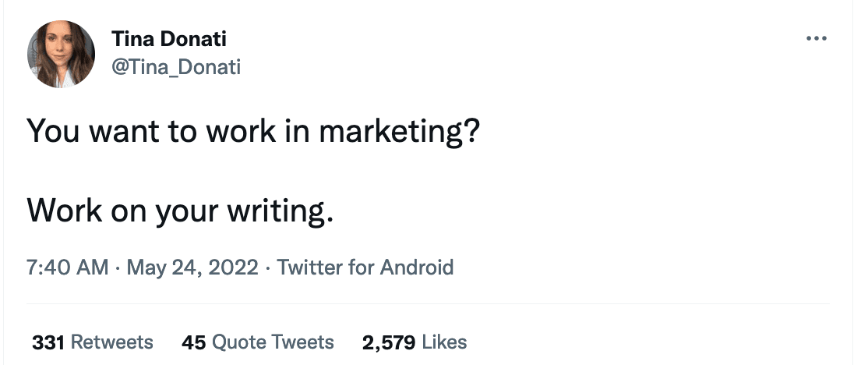Click the 7:40 AM timestamp
Screen dimensions: 868x365
[67, 268]
